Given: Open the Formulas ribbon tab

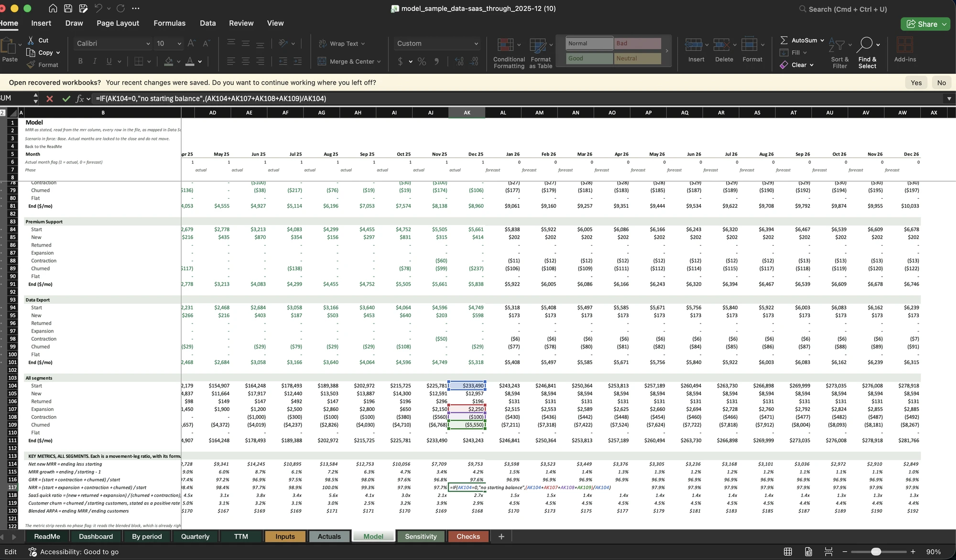Looking at the screenshot, I should click(169, 23).
